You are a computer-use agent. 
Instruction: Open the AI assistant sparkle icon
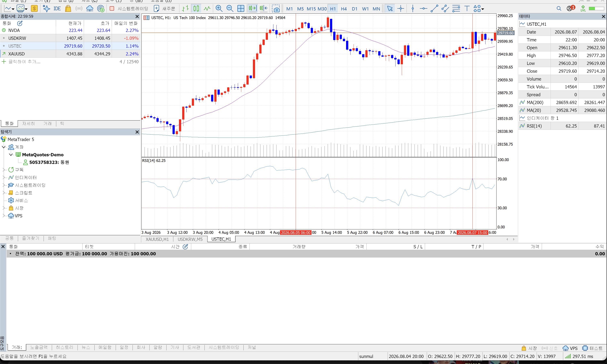46,9
